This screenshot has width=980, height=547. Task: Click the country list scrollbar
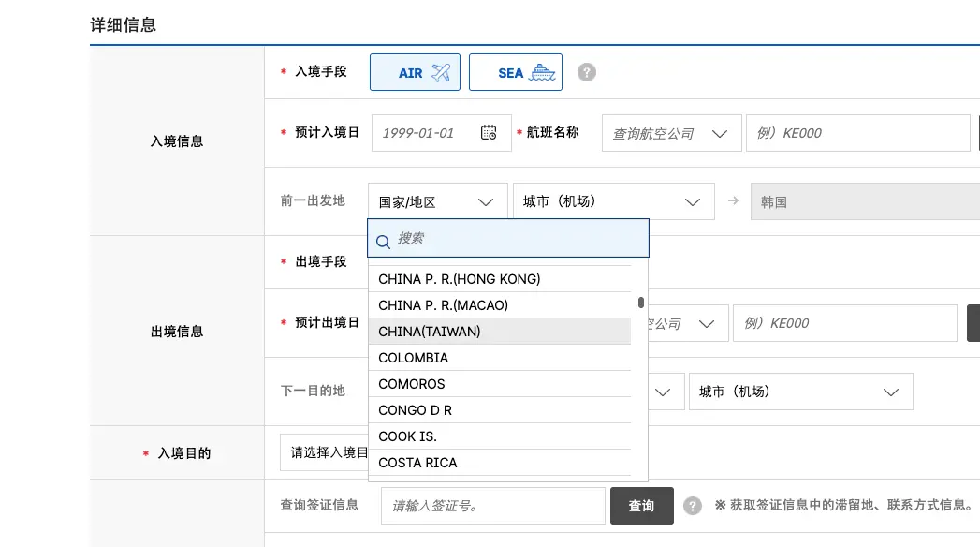[640, 300]
